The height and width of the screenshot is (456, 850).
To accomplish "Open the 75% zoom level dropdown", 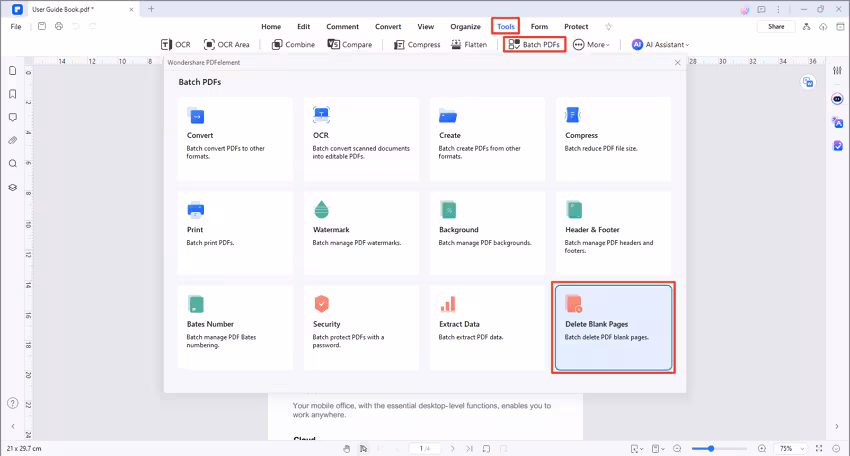I will 790,448.
